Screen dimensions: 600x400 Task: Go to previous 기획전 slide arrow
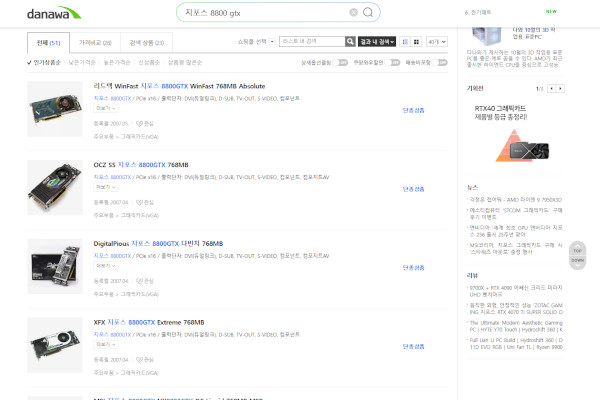click(x=551, y=88)
